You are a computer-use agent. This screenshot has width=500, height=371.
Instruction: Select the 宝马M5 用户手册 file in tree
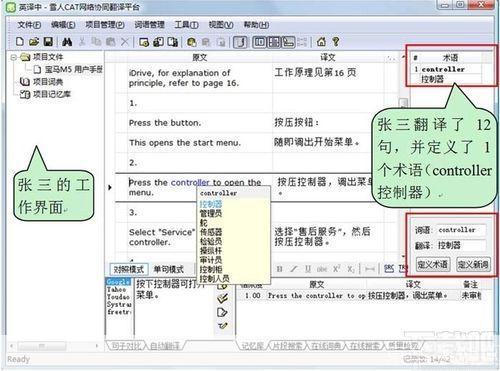coord(73,69)
